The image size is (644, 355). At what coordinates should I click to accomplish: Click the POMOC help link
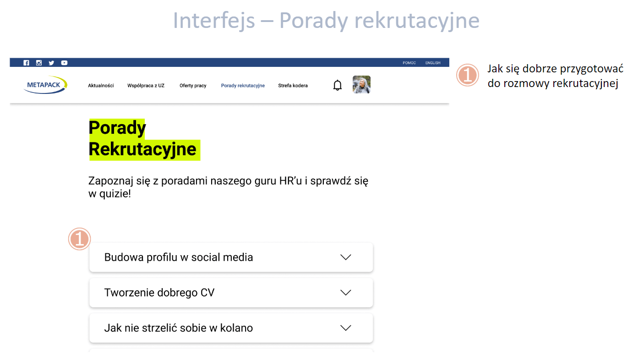pyautogui.click(x=409, y=63)
